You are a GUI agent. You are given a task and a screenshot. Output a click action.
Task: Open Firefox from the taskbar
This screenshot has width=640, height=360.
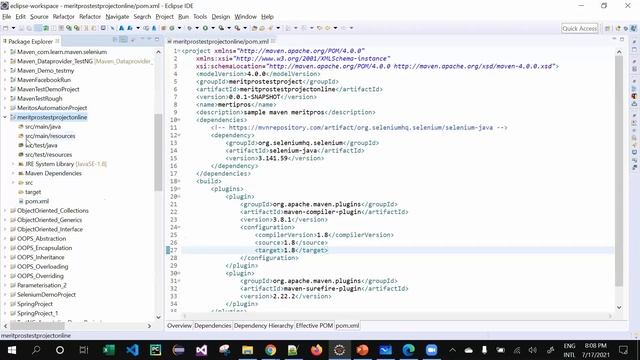[x=316, y=350]
